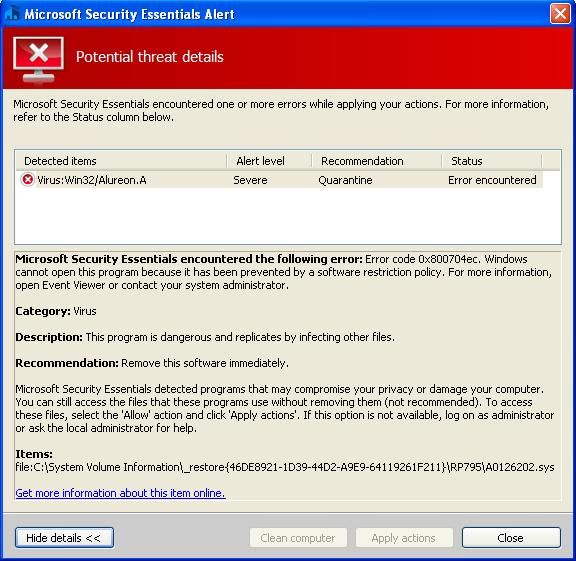Click the Error encountered status cell
Image resolution: width=576 pixels, height=561 pixels.
click(492, 180)
